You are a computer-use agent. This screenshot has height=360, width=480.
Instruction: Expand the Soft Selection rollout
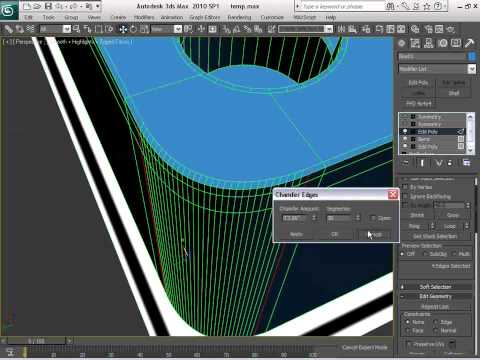(x=436, y=287)
